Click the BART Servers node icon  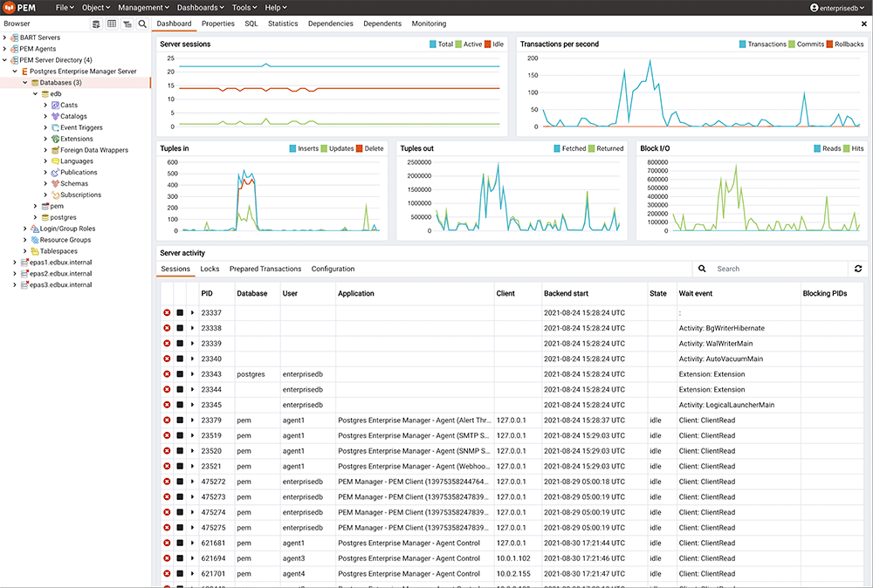point(15,38)
